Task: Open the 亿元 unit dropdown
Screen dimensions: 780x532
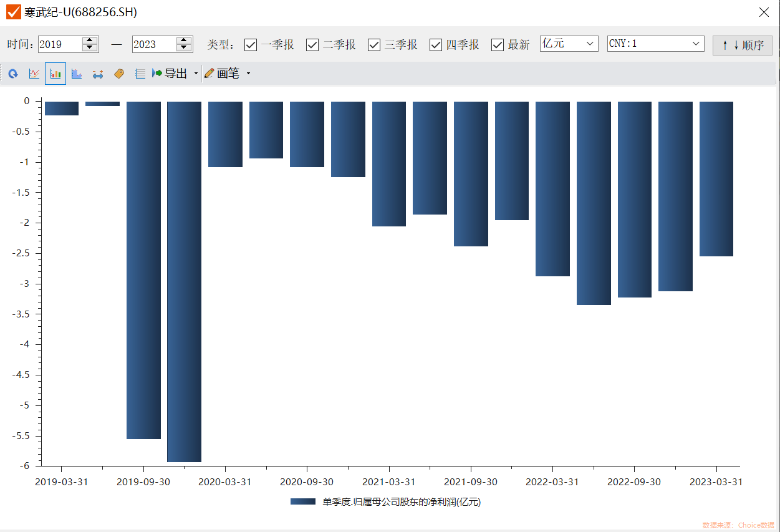Action: point(569,44)
